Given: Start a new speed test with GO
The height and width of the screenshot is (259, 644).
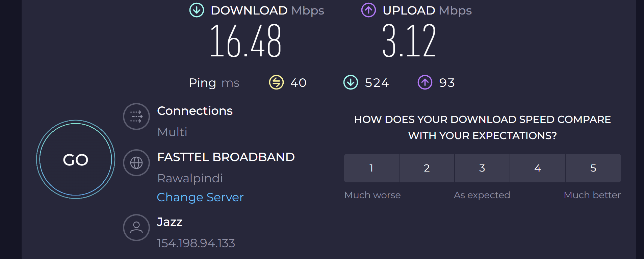Looking at the screenshot, I should tap(76, 159).
